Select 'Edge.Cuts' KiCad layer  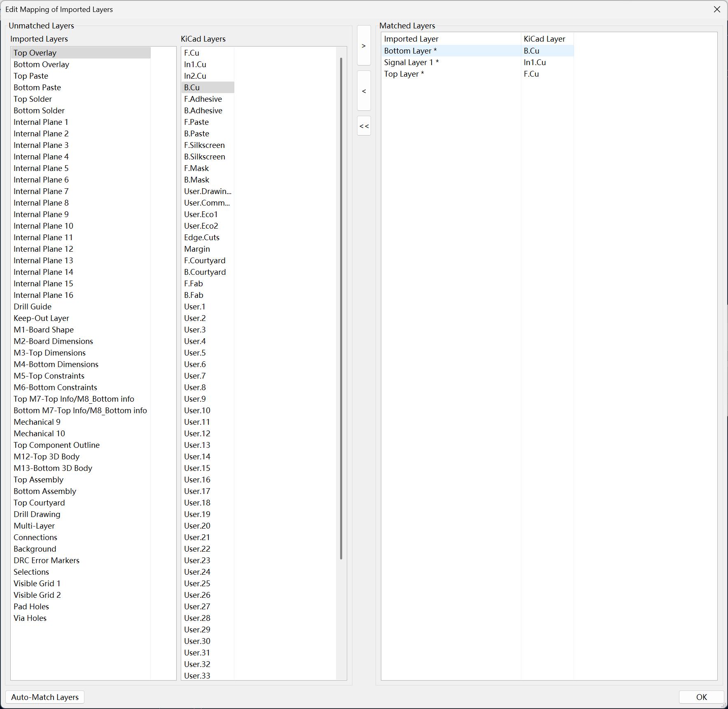(208, 237)
